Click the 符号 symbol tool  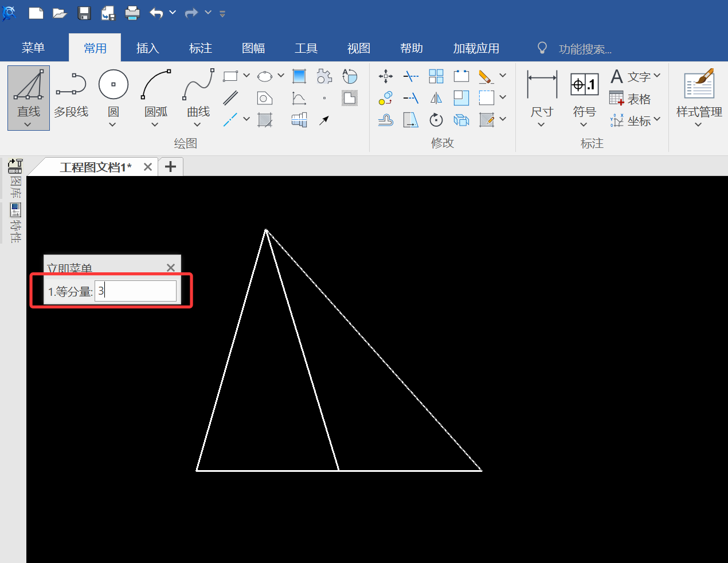coord(584,95)
